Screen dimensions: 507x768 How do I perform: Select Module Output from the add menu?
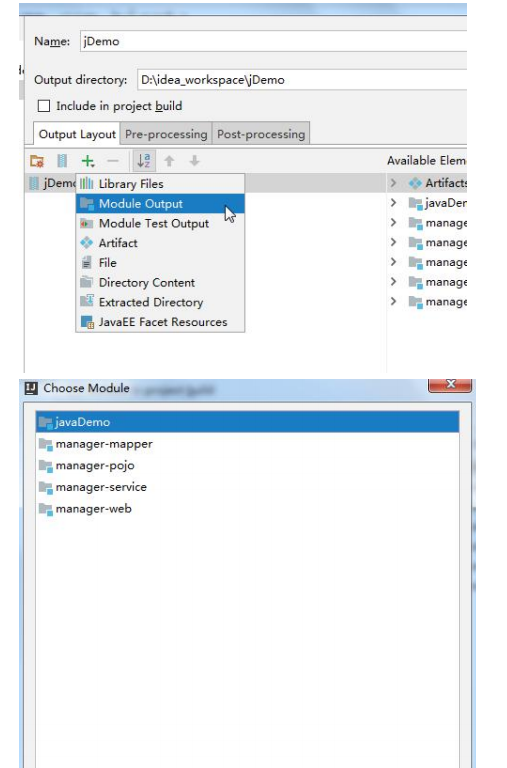[x=160, y=203]
